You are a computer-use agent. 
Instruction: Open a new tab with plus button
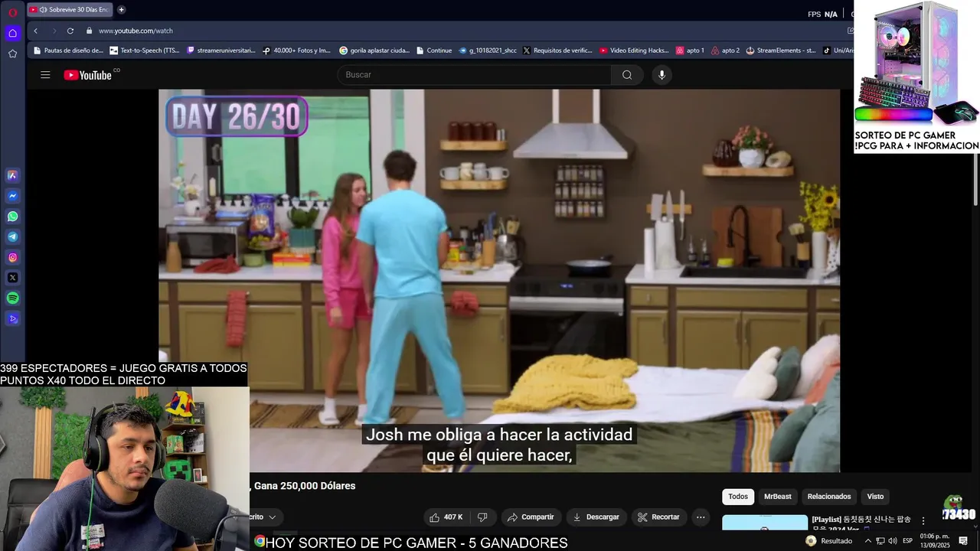point(121,10)
